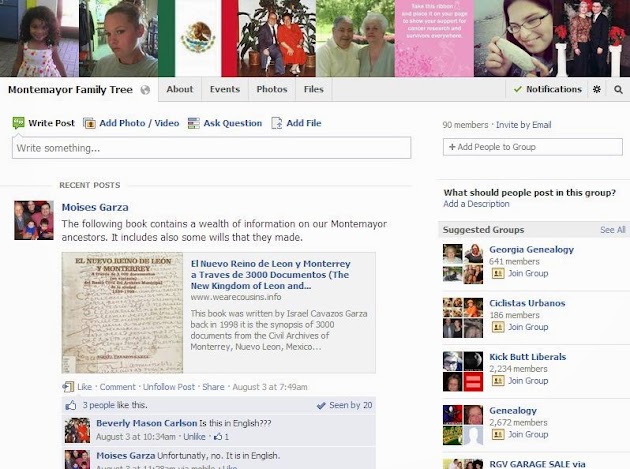Select the Add Photo / Video icon
The height and width of the screenshot is (469, 630).
[x=89, y=123]
